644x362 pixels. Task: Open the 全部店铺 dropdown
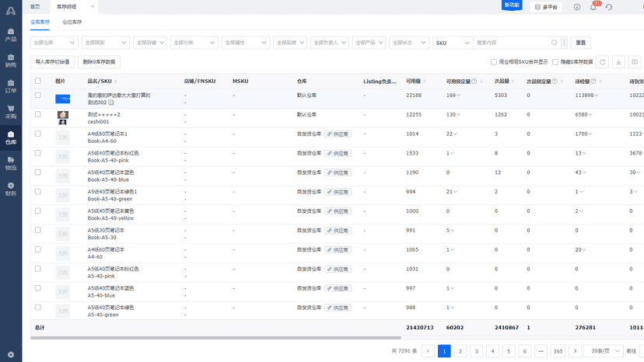point(150,43)
